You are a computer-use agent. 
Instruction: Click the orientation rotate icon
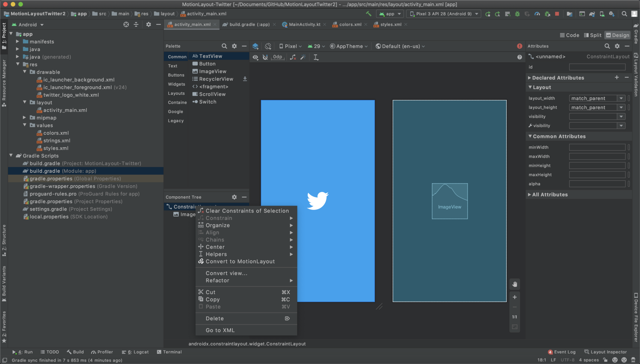(x=268, y=46)
